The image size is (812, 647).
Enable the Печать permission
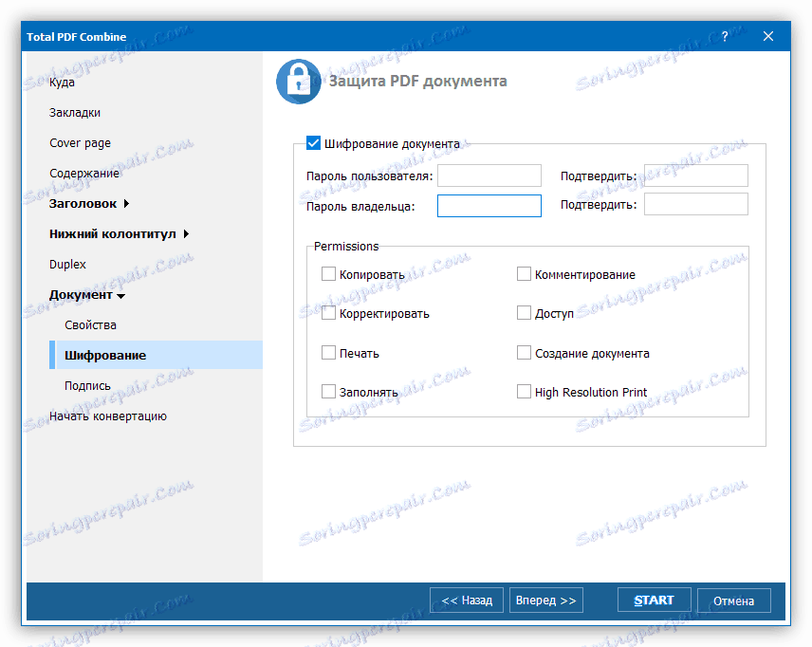tap(328, 352)
